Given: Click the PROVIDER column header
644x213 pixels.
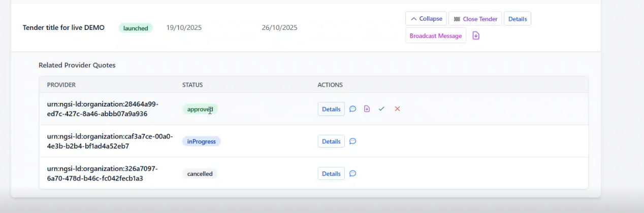Looking at the screenshot, I should pos(61,85).
